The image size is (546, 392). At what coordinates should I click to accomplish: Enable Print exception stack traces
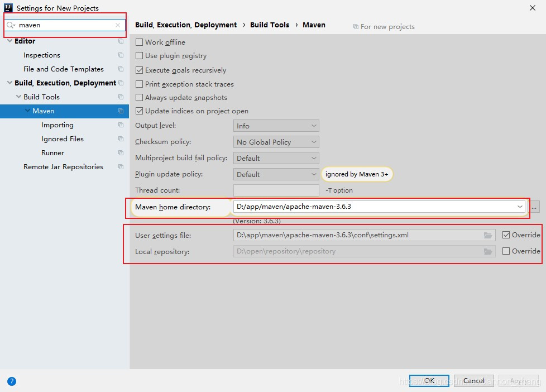[x=139, y=84]
